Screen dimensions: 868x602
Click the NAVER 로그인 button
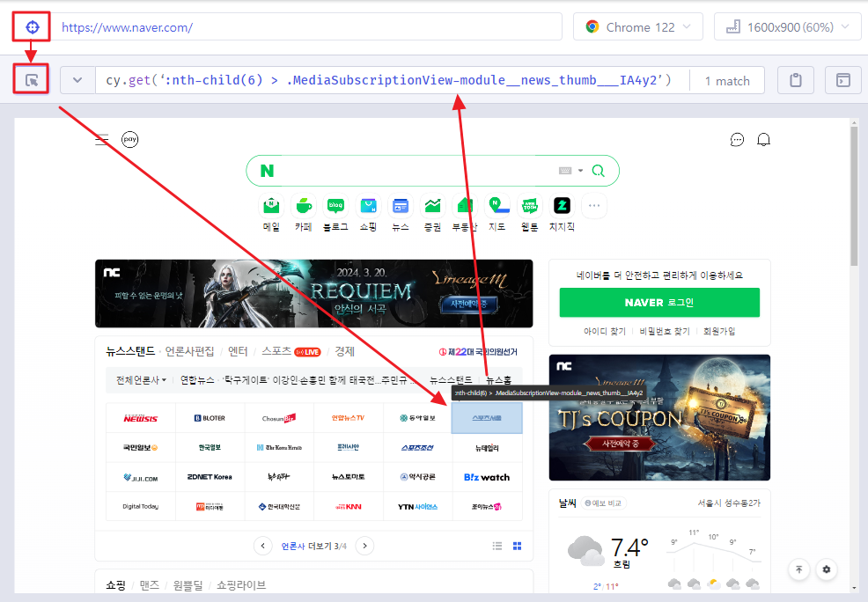click(659, 303)
